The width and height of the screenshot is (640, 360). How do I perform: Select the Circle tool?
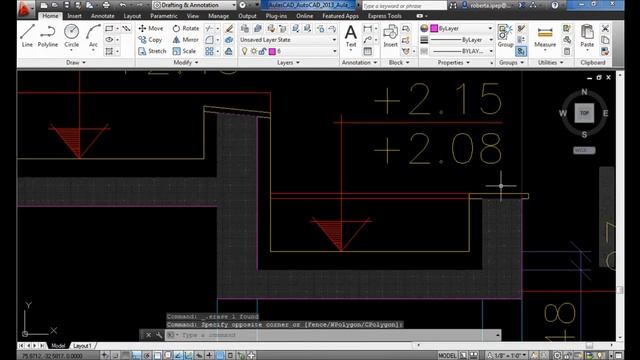(x=71, y=36)
